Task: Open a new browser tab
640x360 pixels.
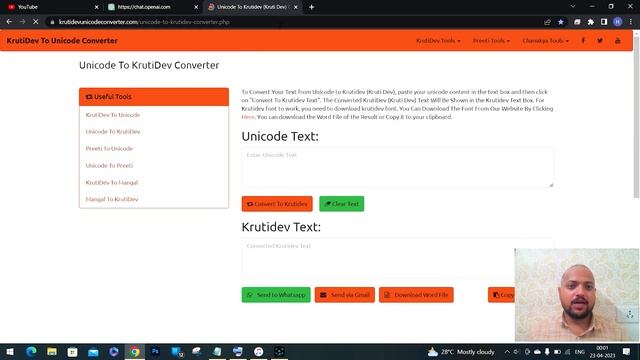Action: coord(311,7)
